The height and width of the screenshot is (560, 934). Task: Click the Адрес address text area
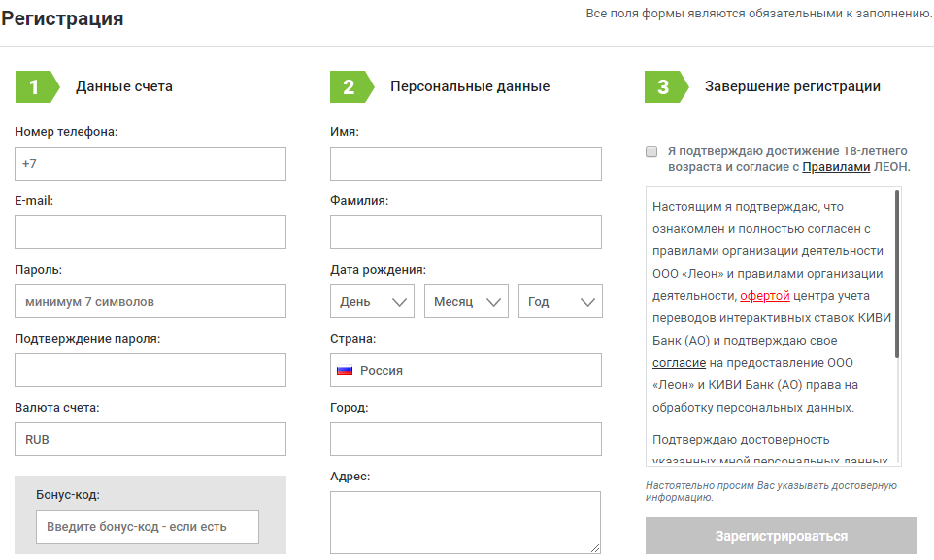pyautogui.click(x=466, y=522)
